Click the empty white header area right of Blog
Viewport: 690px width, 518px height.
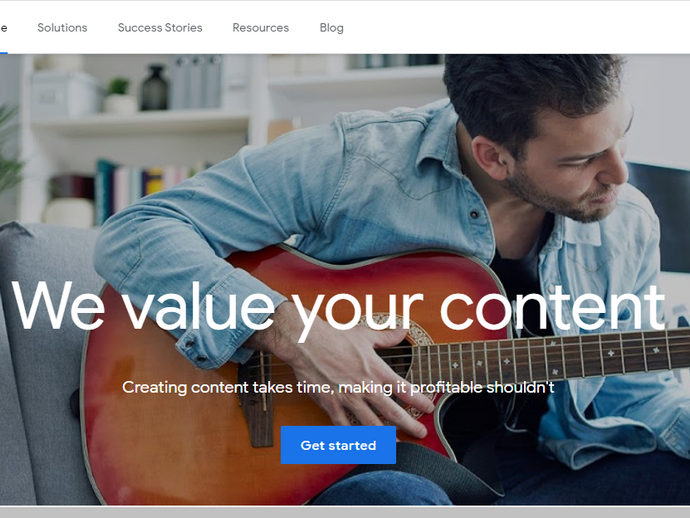(515, 28)
